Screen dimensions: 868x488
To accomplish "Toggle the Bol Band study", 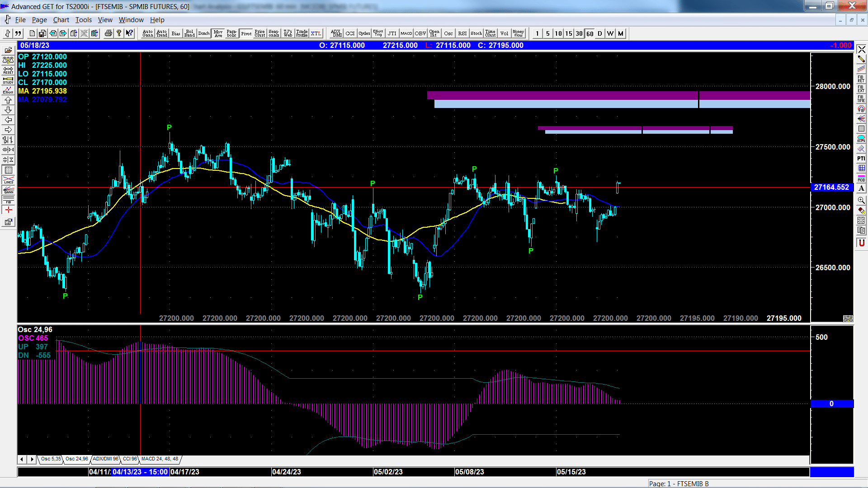I will click(190, 33).
